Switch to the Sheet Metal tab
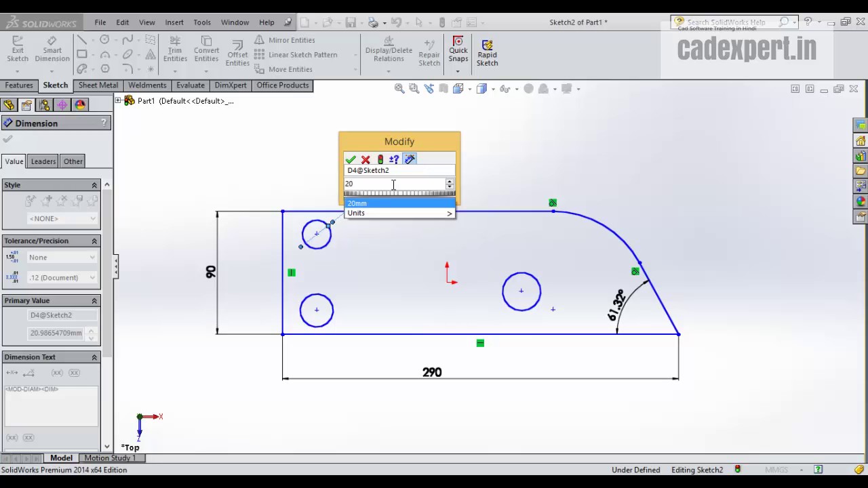 [98, 85]
